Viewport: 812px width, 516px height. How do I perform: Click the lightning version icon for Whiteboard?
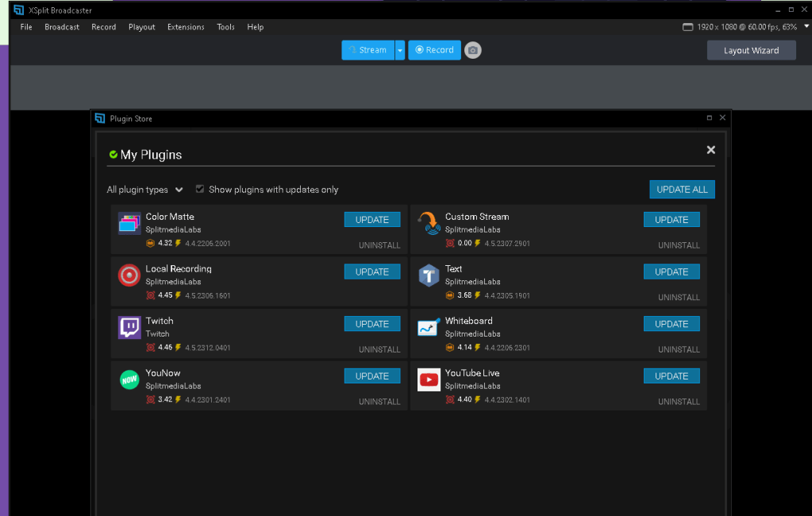pos(478,347)
